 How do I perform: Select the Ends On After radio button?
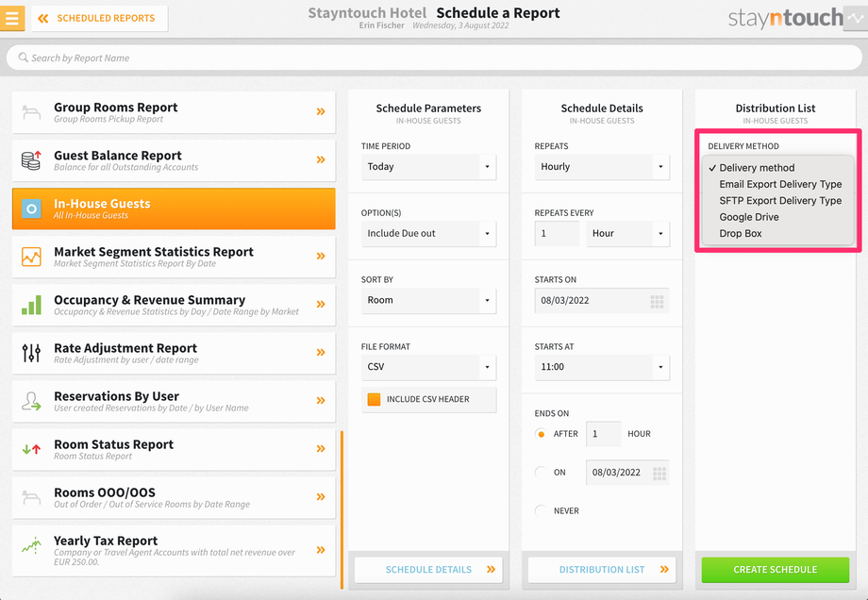click(x=541, y=434)
